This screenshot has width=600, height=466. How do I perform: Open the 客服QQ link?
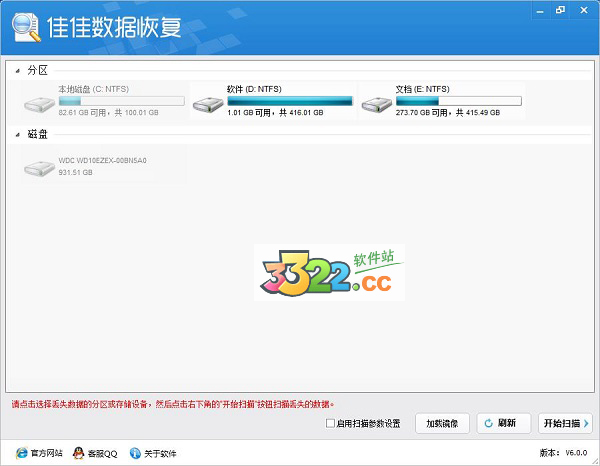[x=103, y=453]
